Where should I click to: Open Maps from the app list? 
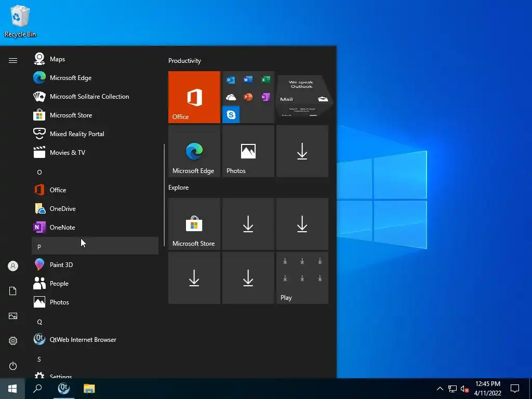tap(95, 59)
